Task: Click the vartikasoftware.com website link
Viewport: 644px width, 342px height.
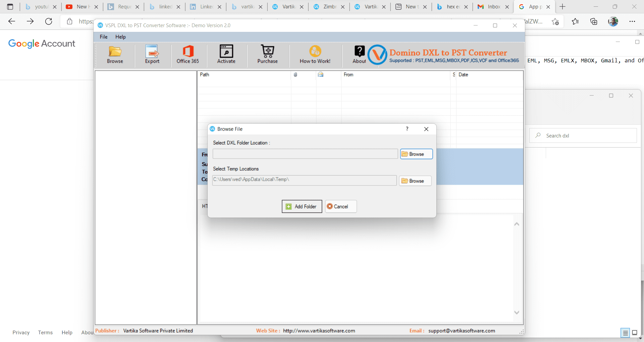Action: tap(319, 331)
